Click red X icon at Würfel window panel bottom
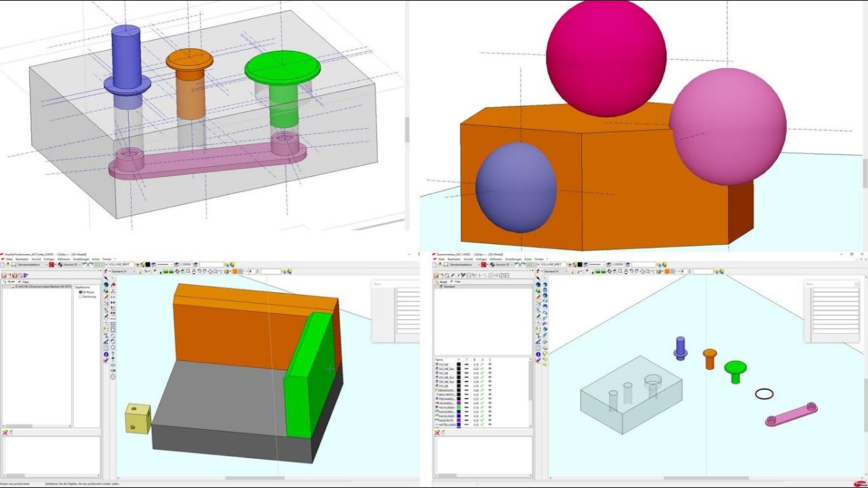 click(x=5, y=432)
